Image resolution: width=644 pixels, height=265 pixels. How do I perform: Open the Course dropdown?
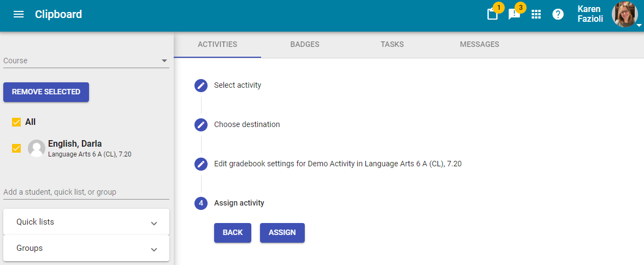[86, 61]
